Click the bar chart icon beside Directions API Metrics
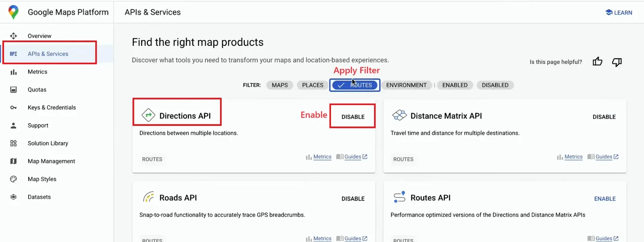The image size is (644, 242). click(309, 157)
